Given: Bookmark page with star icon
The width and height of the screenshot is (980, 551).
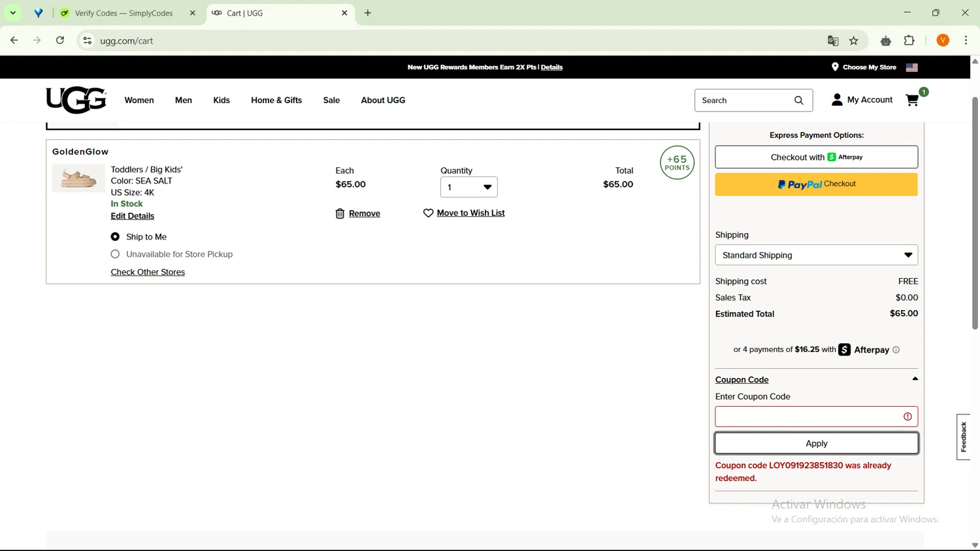Looking at the screenshot, I should [853, 40].
